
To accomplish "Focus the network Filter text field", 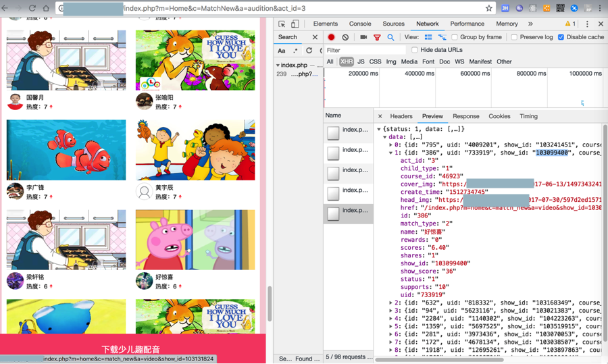I will click(x=365, y=50).
